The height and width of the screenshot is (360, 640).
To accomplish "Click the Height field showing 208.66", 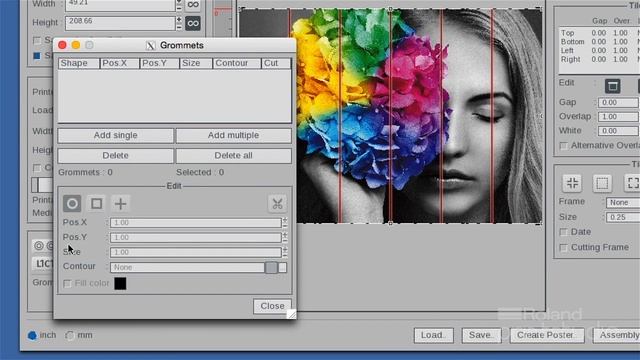I will [x=120, y=23].
